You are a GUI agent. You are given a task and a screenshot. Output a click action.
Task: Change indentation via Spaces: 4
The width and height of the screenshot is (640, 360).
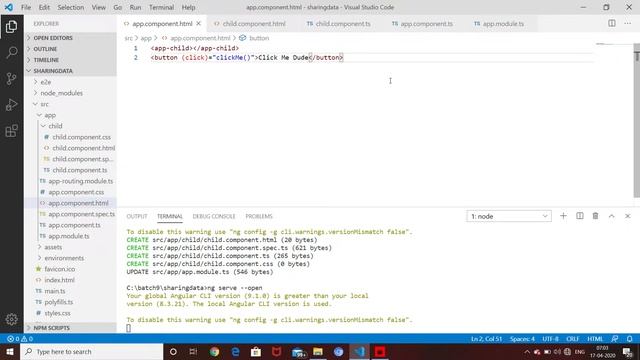pyautogui.click(x=522, y=339)
